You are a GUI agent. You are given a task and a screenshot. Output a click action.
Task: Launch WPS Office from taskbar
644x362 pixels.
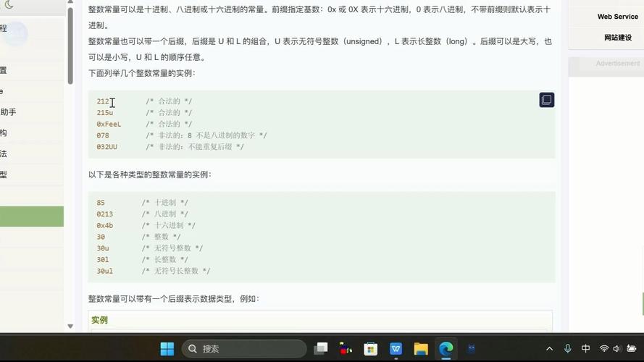coord(396,349)
